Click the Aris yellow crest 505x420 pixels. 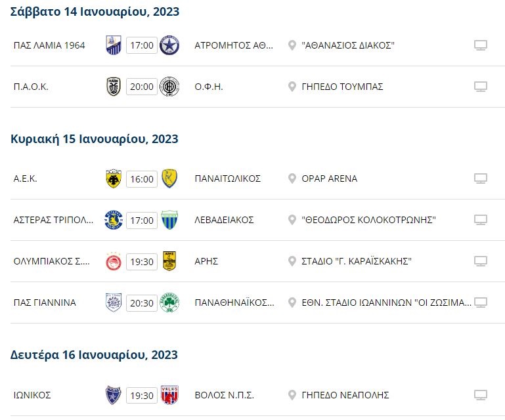(169, 261)
